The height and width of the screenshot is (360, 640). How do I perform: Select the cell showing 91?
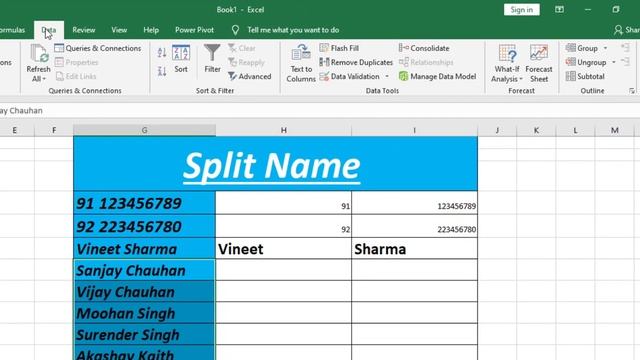tap(283, 203)
